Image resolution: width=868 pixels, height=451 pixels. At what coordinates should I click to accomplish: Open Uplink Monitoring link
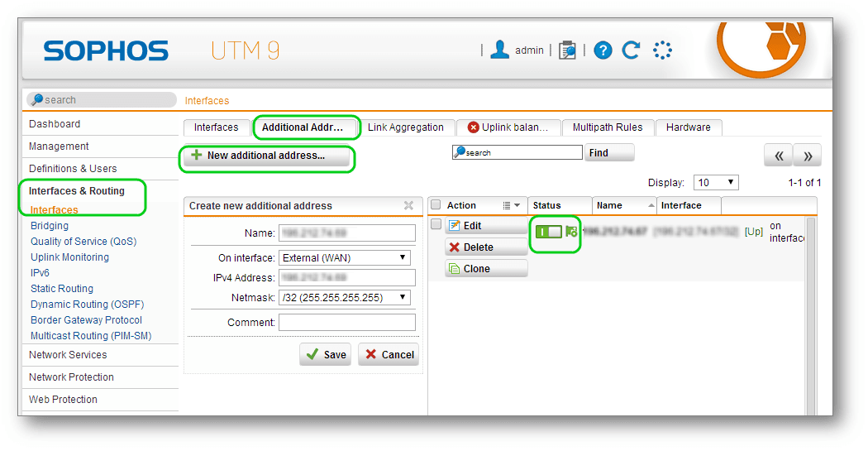tap(69, 257)
